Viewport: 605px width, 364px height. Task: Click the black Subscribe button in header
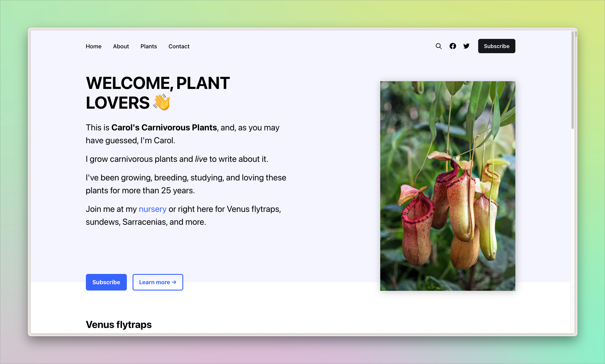pos(496,46)
